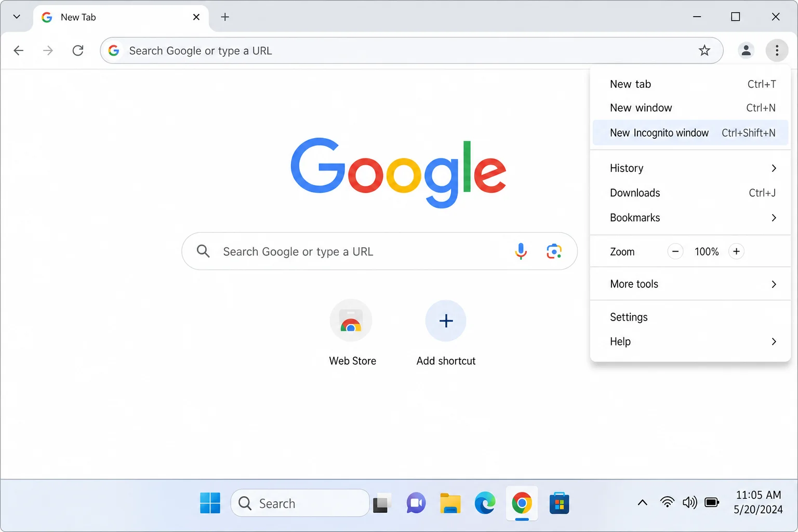Image resolution: width=798 pixels, height=532 pixels.
Task: Open a new tab with plus button
Action: (x=225, y=17)
